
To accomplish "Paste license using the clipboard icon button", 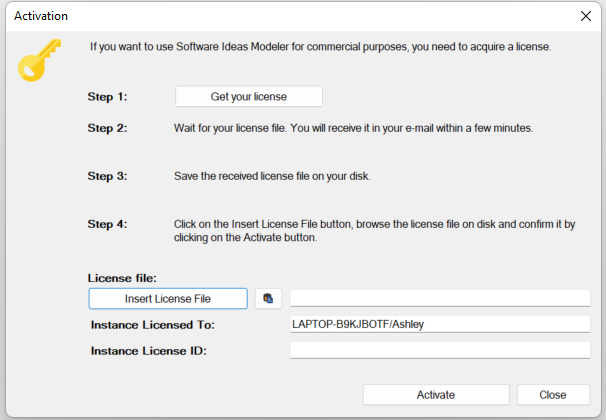I will coord(268,298).
